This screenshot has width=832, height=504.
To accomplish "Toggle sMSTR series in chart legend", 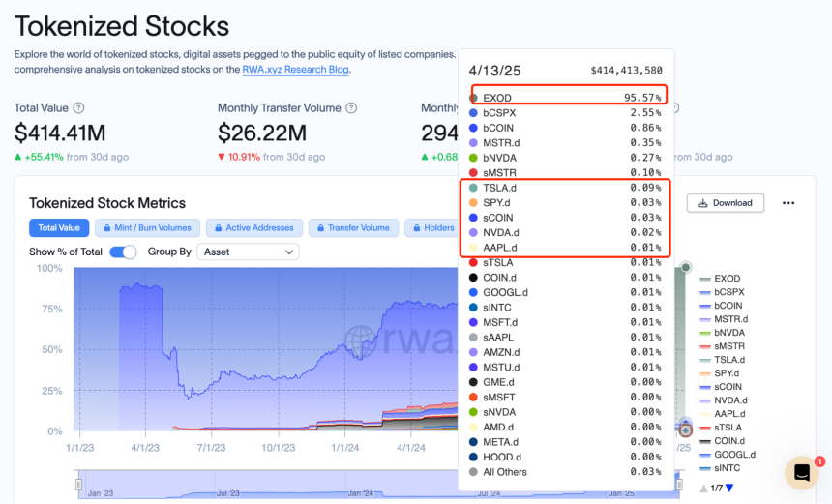I will (723, 346).
